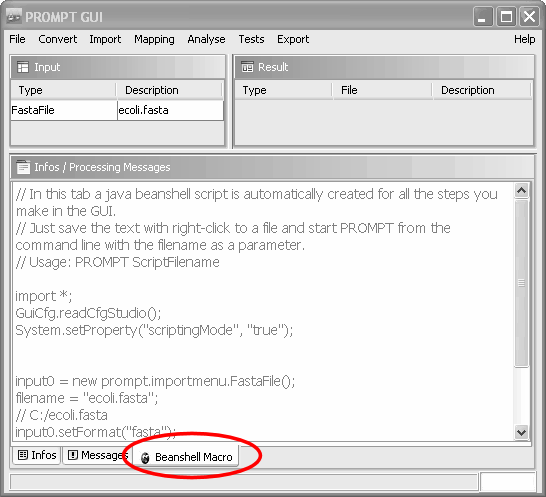This screenshot has height=497, width=546.
Task: Open the Tests menu
Action: pos(251,39)
